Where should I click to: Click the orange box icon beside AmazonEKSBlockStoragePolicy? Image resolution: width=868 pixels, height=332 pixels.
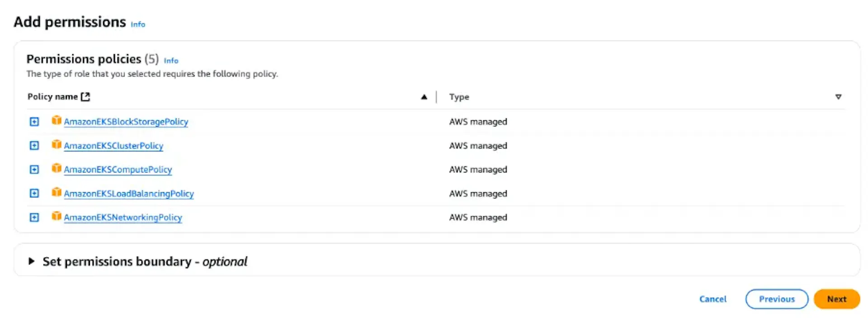point(57,120)
